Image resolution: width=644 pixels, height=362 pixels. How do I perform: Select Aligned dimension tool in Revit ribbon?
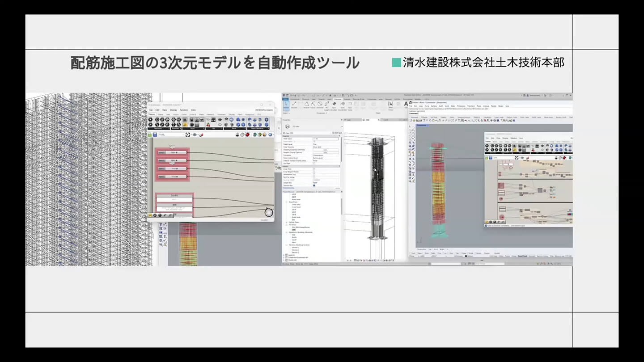click(294, 105)
